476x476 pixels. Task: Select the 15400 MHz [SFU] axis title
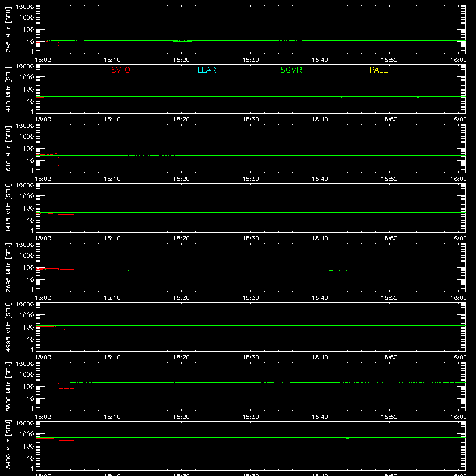pos(8,446)
